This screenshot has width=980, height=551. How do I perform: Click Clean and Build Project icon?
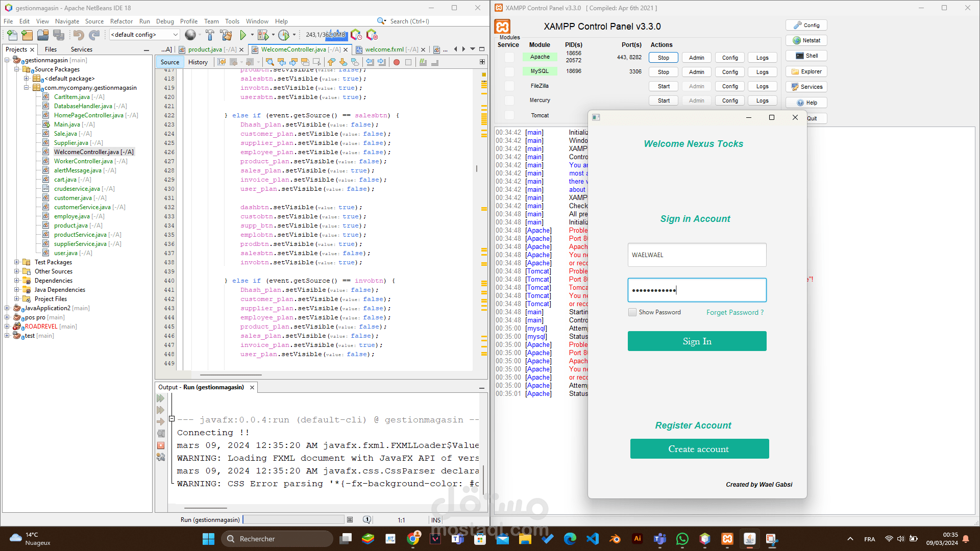226,35
